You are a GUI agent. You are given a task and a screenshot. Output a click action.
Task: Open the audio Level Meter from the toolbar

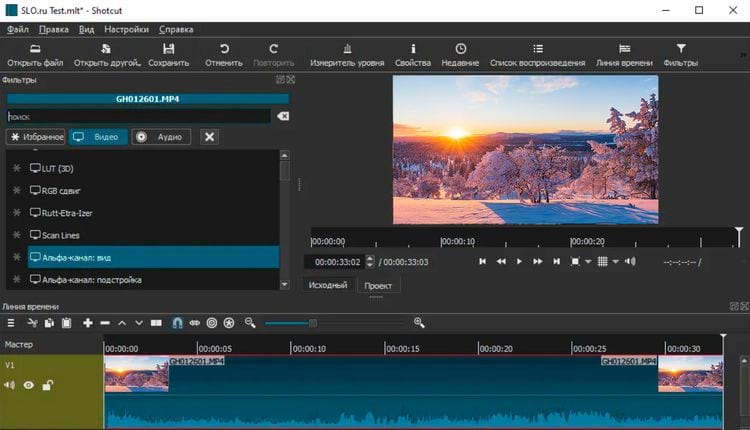(x=347, y=55)
